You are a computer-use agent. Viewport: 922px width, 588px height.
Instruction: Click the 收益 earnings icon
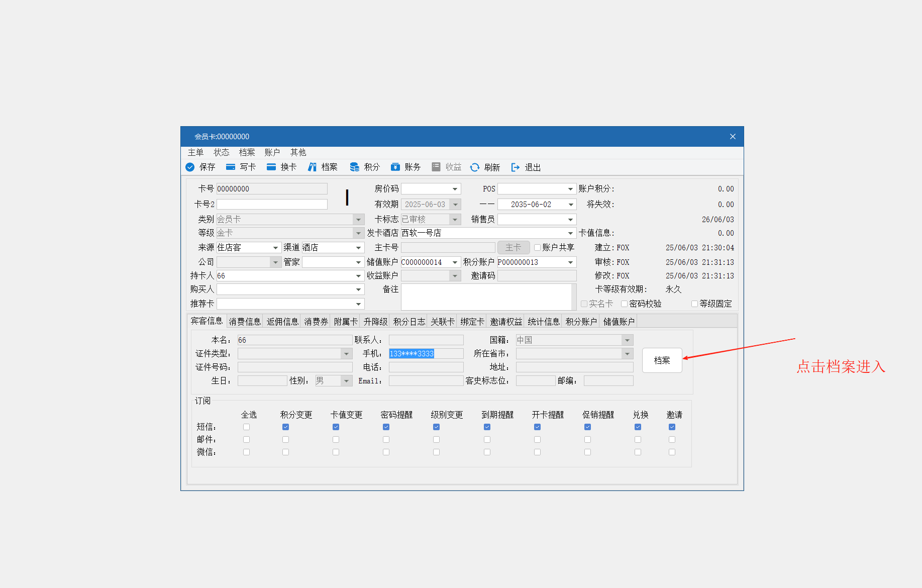coord(436,167)
